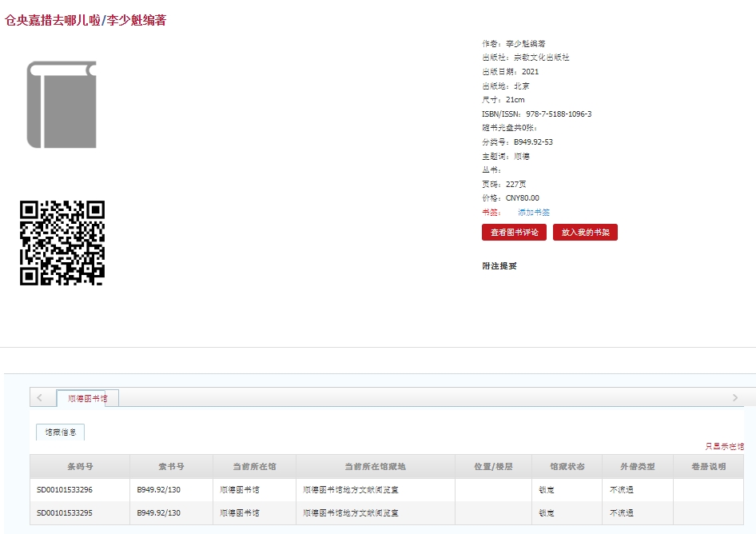Click the 外借类型 column header
Screen dimensions: 756x534
point(638,467)
